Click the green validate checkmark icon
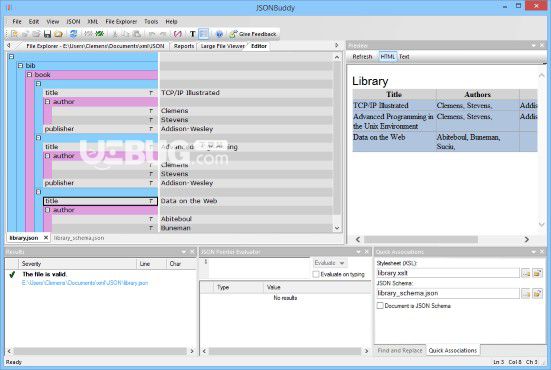The height and width of the screenshot is (370, 551). [x=100, y=34]
